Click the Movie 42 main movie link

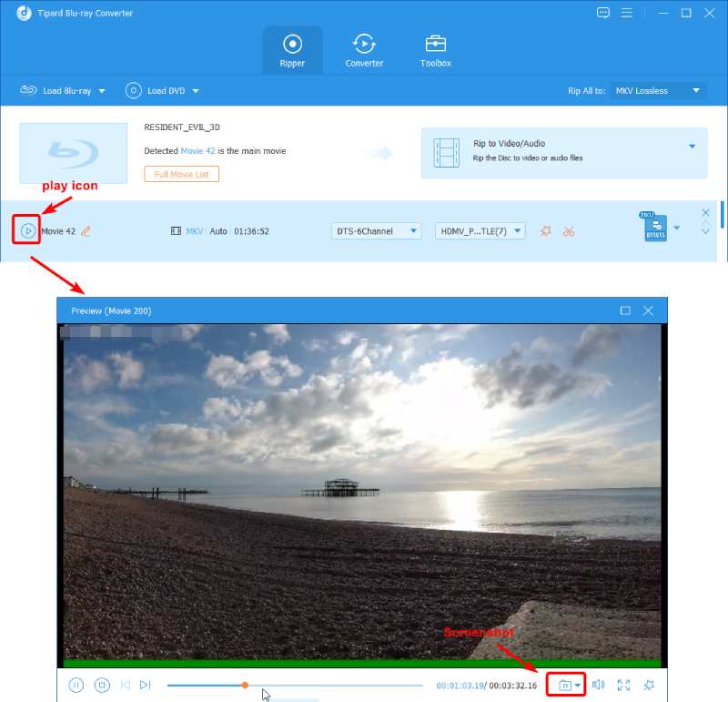tap(197, 151)
